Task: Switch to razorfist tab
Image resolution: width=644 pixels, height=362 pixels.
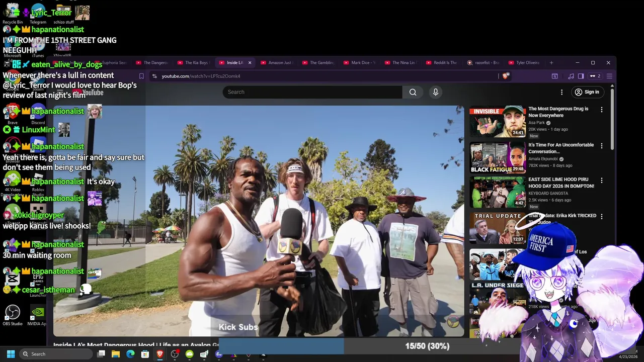Action: [x=483, y=63]
